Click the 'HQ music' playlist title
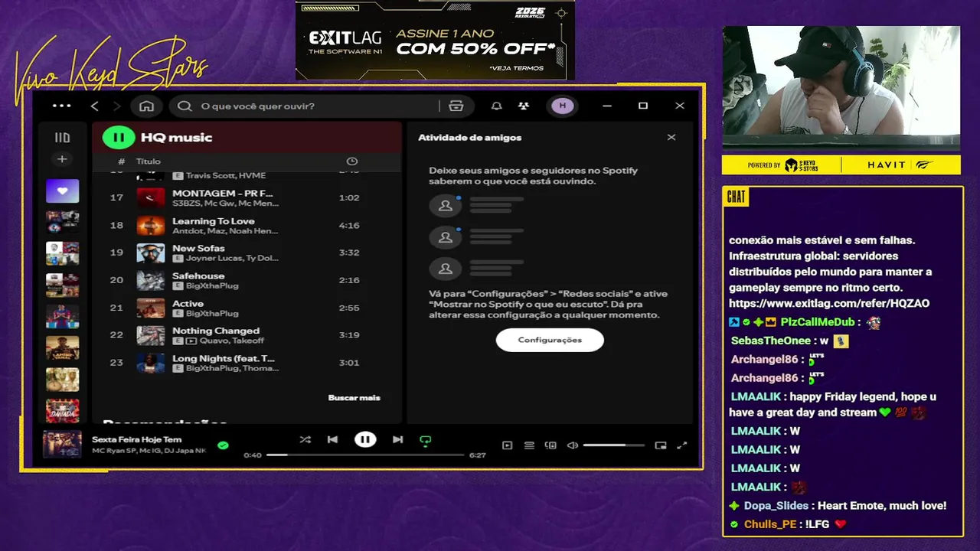 click(176, 138)
